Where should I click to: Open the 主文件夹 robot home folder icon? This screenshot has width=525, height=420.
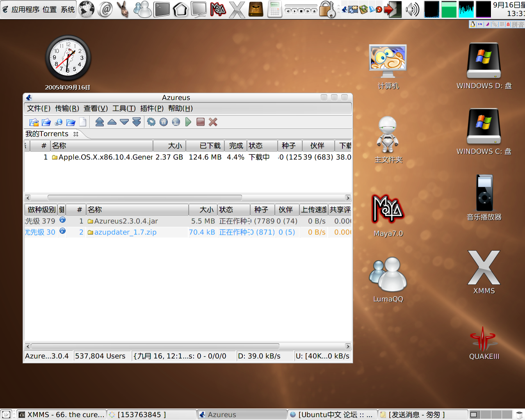388,139
